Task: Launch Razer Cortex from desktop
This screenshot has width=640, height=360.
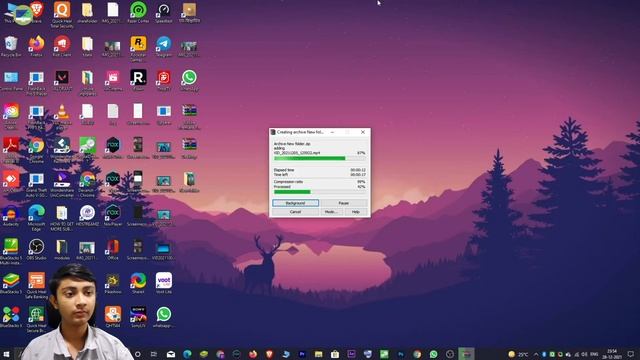Action: point(138,12)
